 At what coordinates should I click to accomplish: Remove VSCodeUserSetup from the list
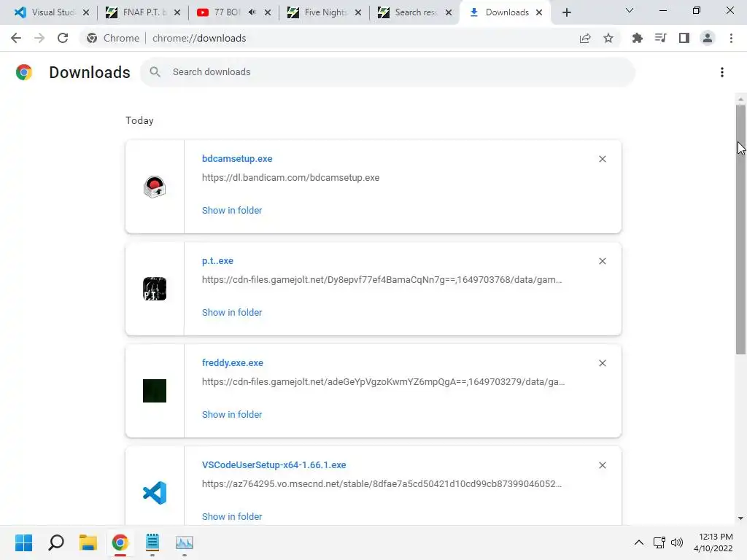(x=602, y=465)
